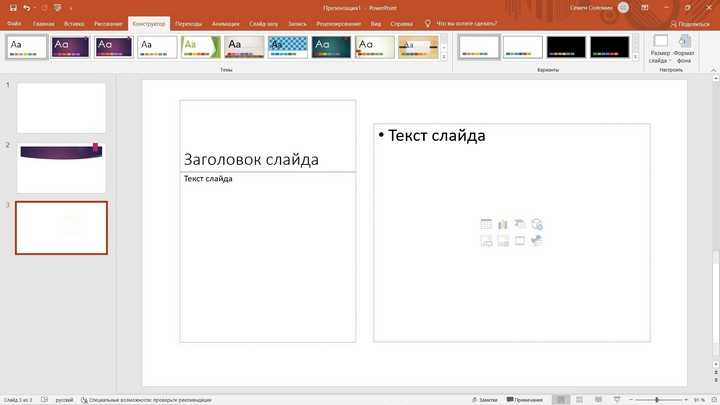Click the Save icon in title bar
720x405 pixels.
click(x=11, y=7)
